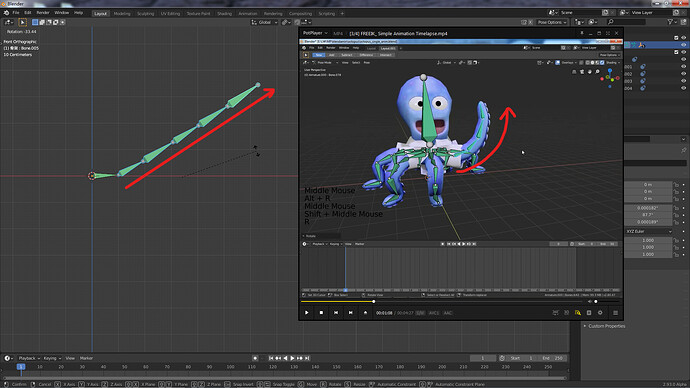690x388 pixels.
Task: Open the PotPlayer menu dropdown
Action: click(x=315, y=33)
